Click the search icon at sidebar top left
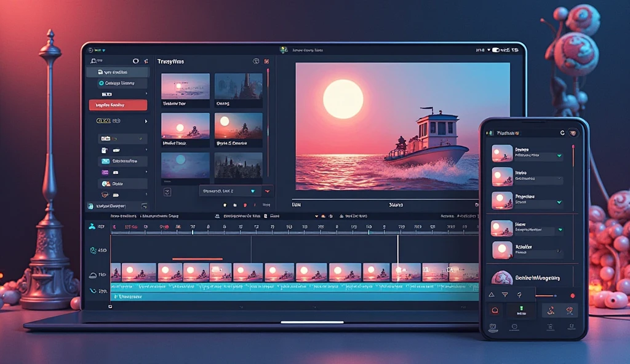 pyautogui.click(x=94, y=61)
